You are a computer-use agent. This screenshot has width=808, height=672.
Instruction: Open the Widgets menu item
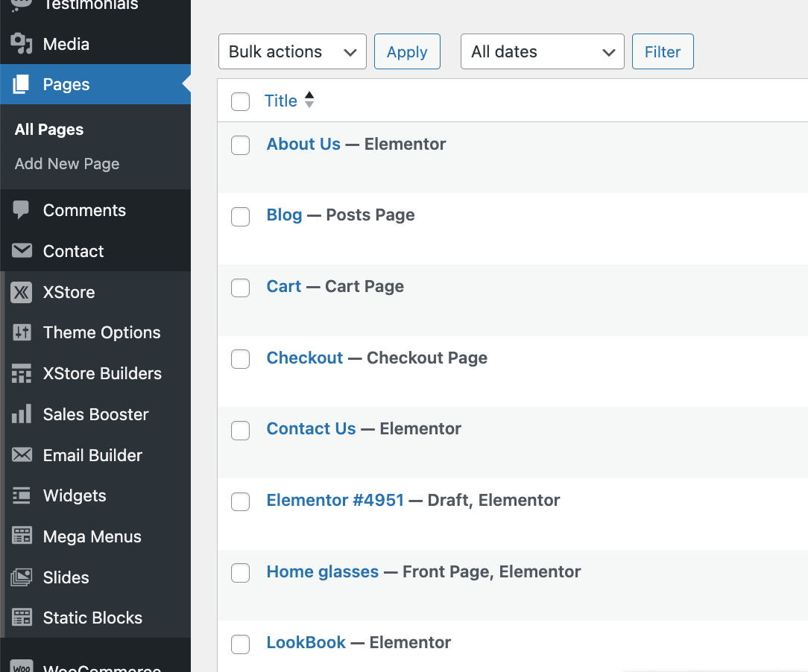(x=95, y=495)
